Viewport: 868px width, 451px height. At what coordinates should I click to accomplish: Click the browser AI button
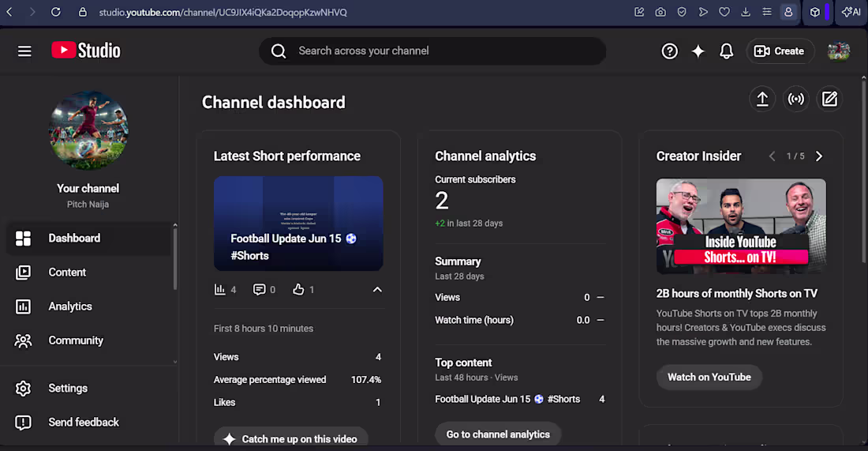851,12
